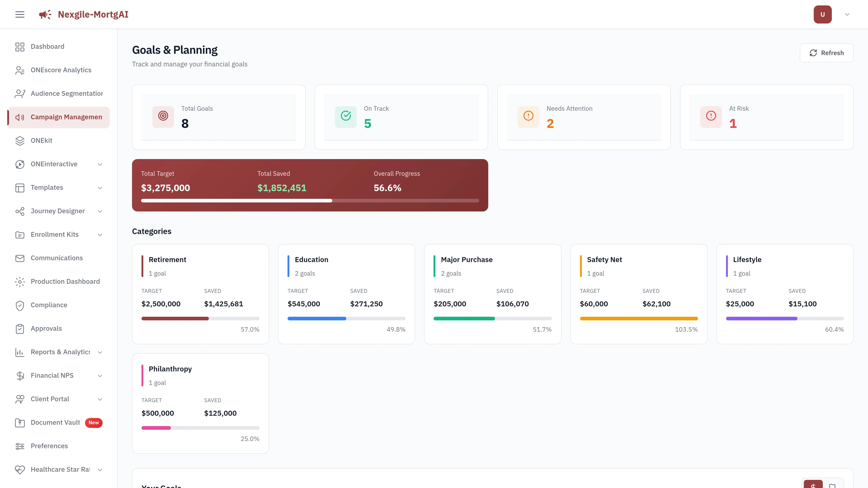Screen dimensions: 868x488
Task: Select the Campaign Management megaphone icon
Action: tap(19, 117)
